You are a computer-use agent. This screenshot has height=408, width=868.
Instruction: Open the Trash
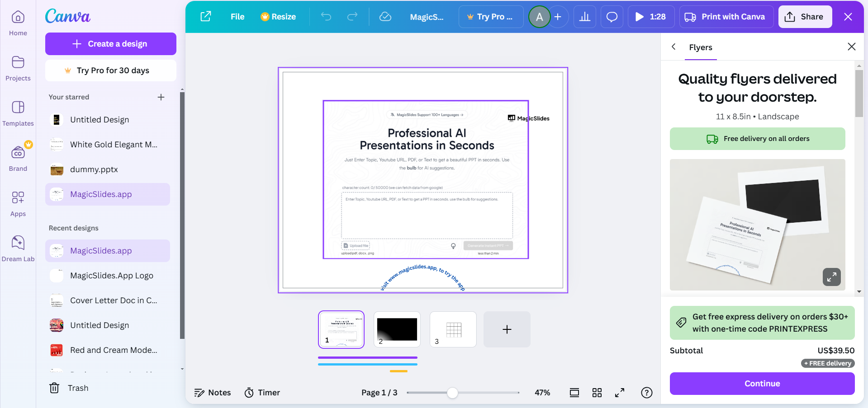(x=69, y=388)
